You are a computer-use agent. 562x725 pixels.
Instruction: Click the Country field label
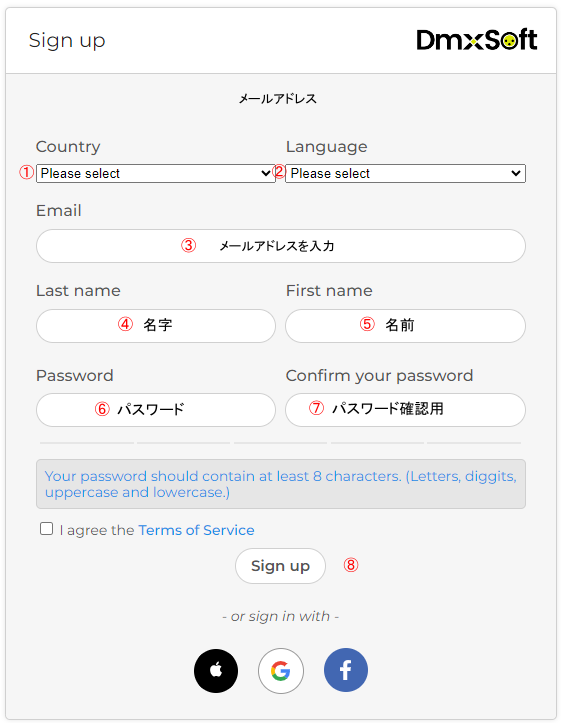[x=68, y=147]
